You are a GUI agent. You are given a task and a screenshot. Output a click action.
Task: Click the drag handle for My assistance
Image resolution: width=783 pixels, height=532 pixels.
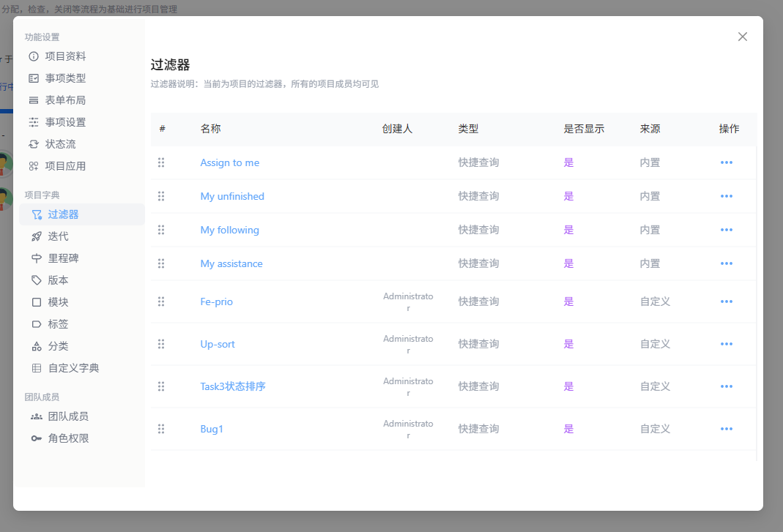click(161, 263)
